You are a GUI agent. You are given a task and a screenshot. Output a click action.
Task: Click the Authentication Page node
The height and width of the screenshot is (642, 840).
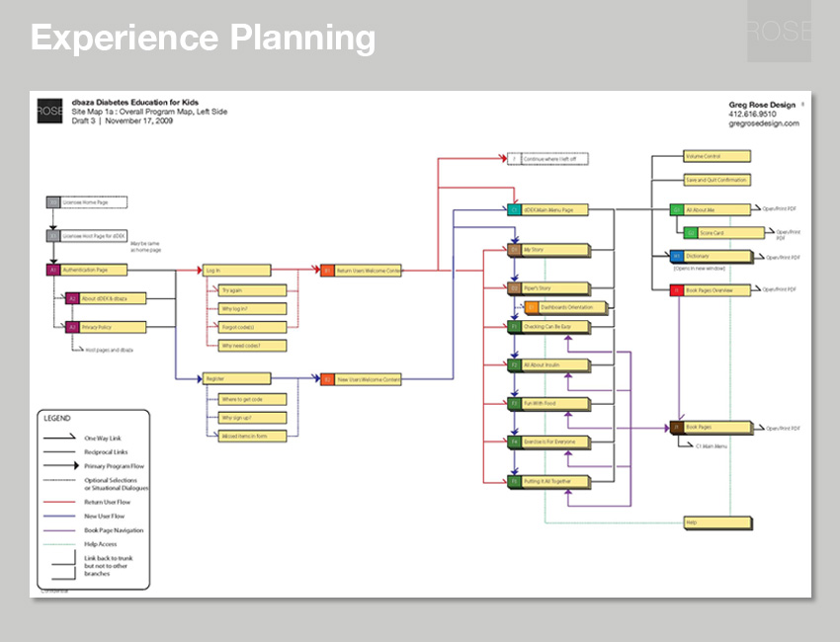pyautogui.click(x=87, y=270)
